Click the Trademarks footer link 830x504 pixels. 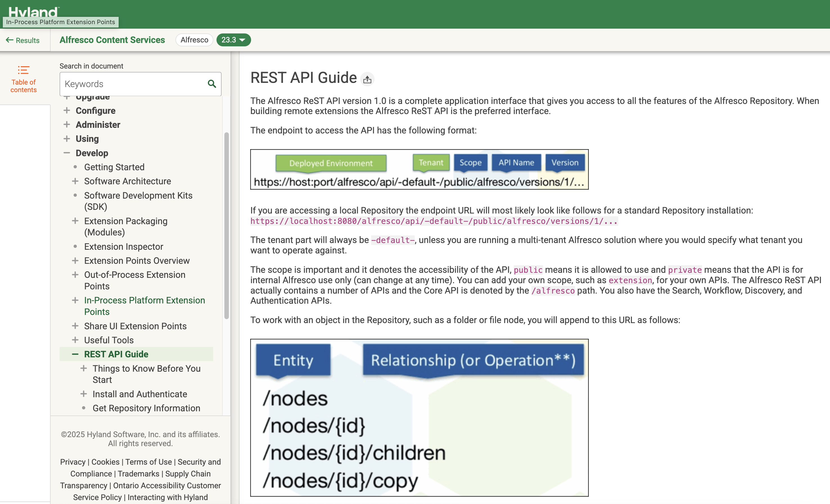tap(138, 474)
